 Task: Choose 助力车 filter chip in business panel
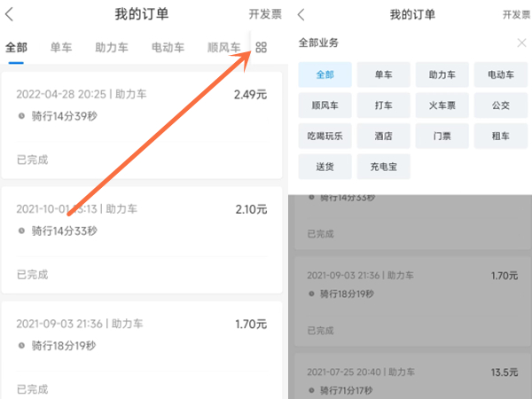(x=442, y=74)
